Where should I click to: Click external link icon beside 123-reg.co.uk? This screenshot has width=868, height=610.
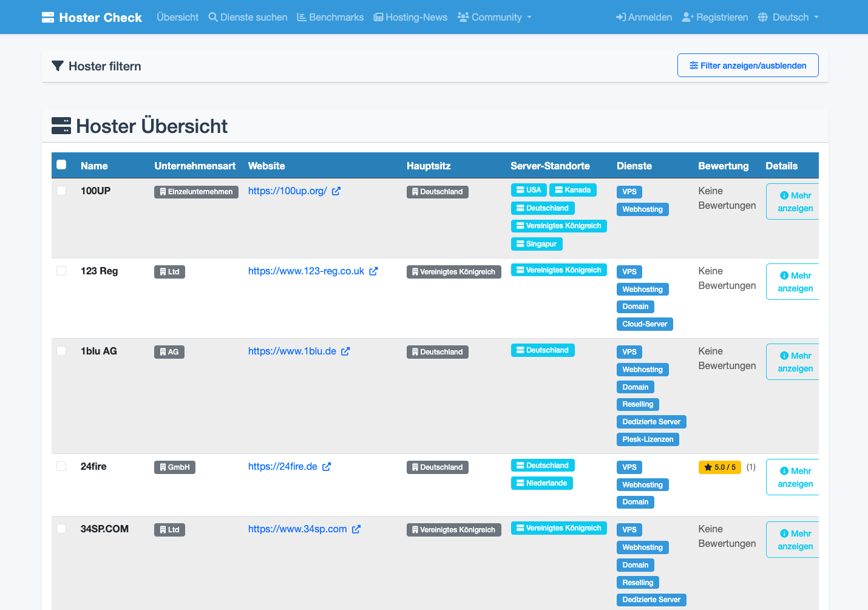click(373, 271)
